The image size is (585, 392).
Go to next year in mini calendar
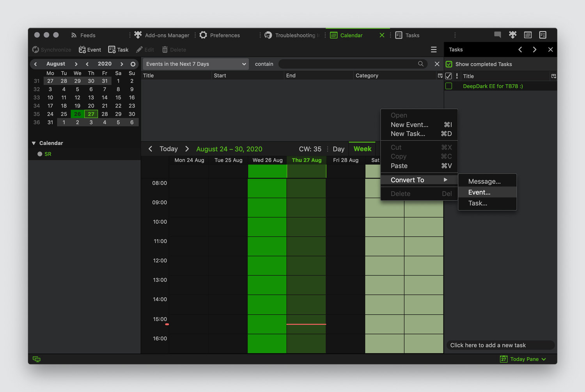pyautogui.click(x=122, y=64)
